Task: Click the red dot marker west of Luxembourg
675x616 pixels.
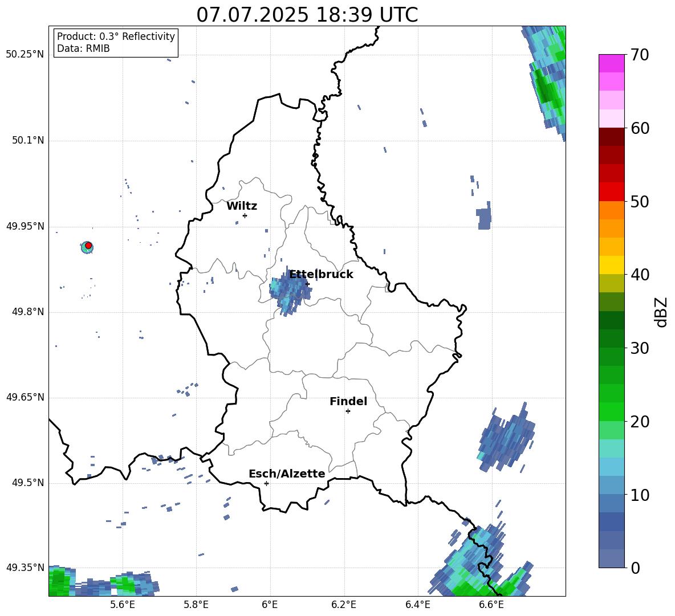Action: tap(88, 246)
